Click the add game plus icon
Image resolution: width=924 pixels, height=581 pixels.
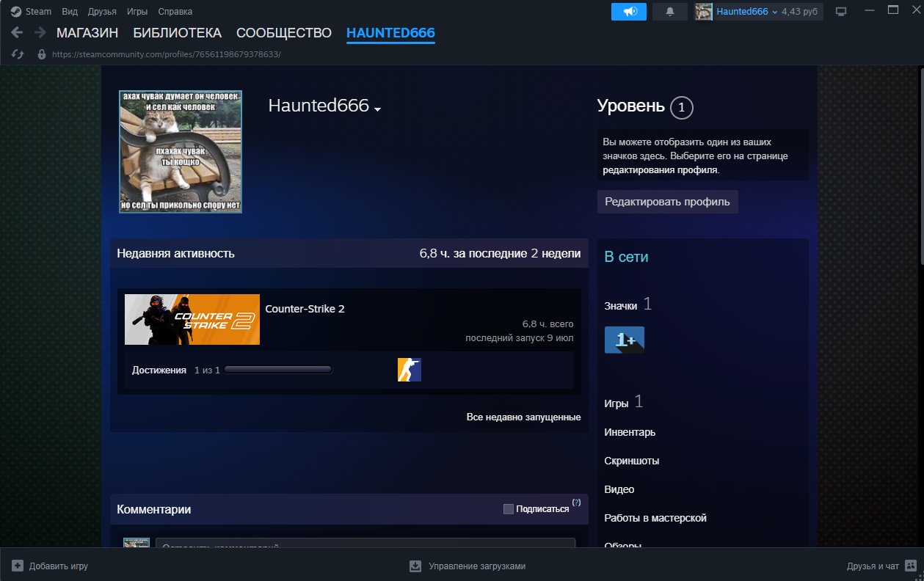tap(18, 566)
